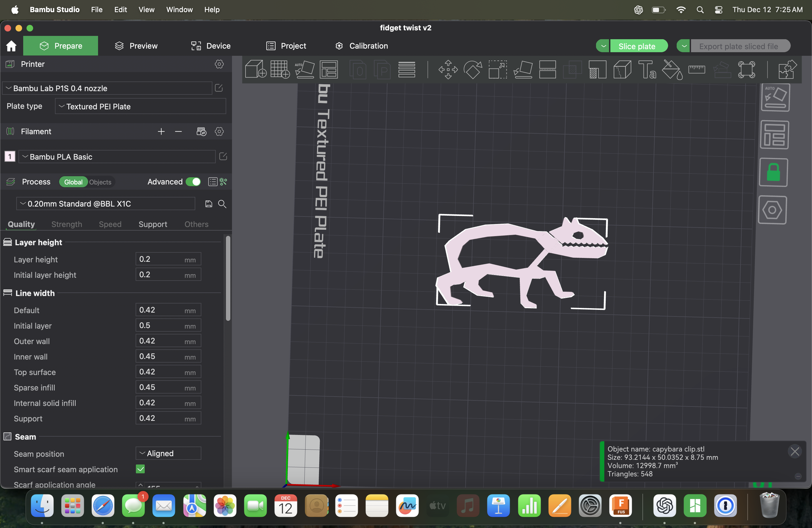
Task: Open printer settings gear icon
Action: (x=219, y=64)
